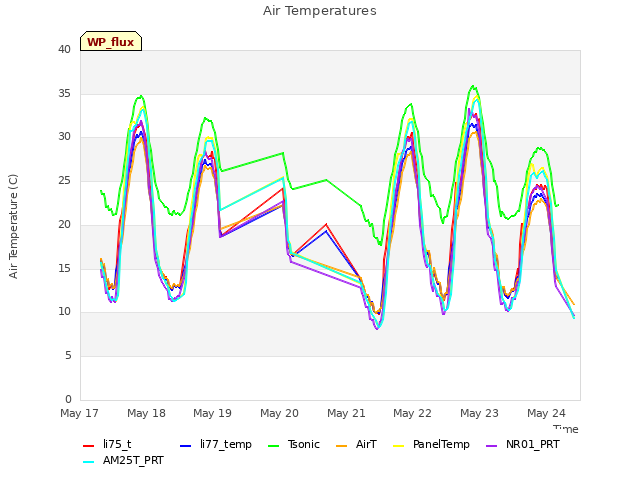Click the May 24 x-axis tick label

tap(546, 413)
